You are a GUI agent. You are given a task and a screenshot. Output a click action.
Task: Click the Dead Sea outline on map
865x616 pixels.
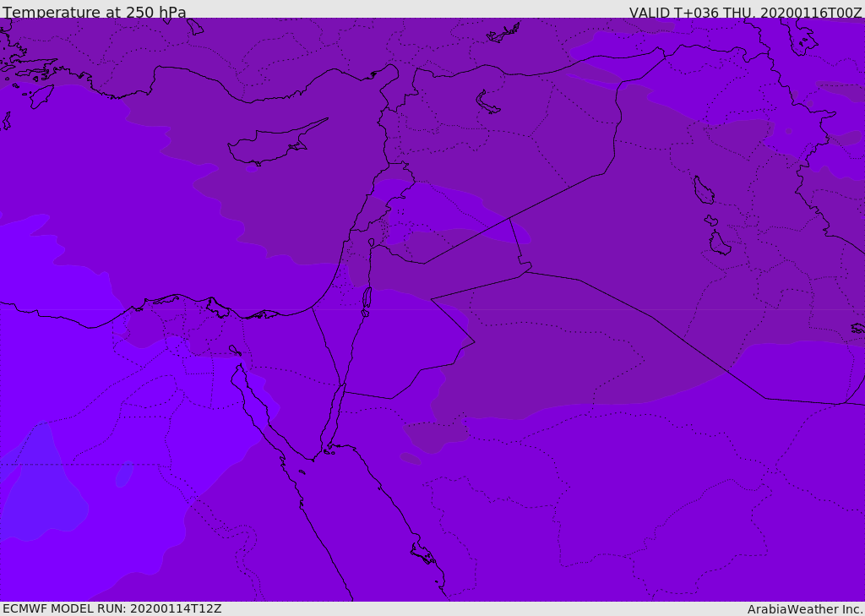point(367,300)
